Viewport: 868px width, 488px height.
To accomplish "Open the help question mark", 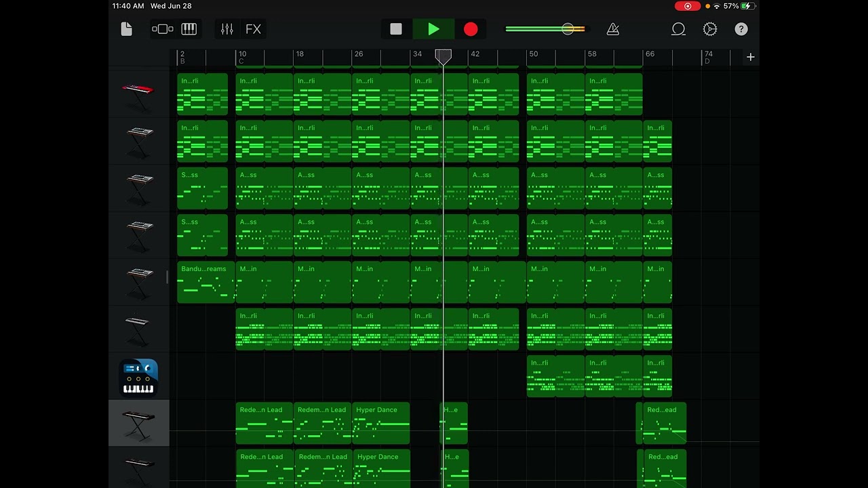I will (x=741, y=29).
